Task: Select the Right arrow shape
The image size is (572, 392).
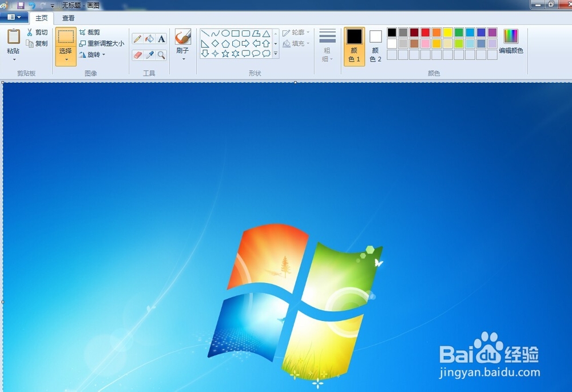Action: pyautogui.click(x=246, y=44)
